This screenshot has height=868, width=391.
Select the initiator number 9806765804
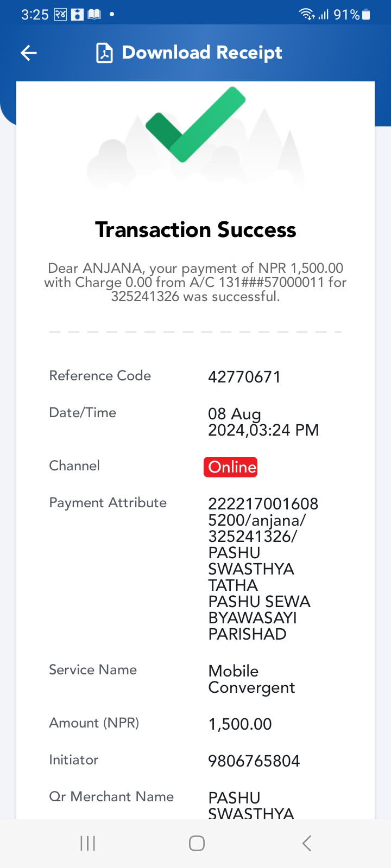point(254,761)
